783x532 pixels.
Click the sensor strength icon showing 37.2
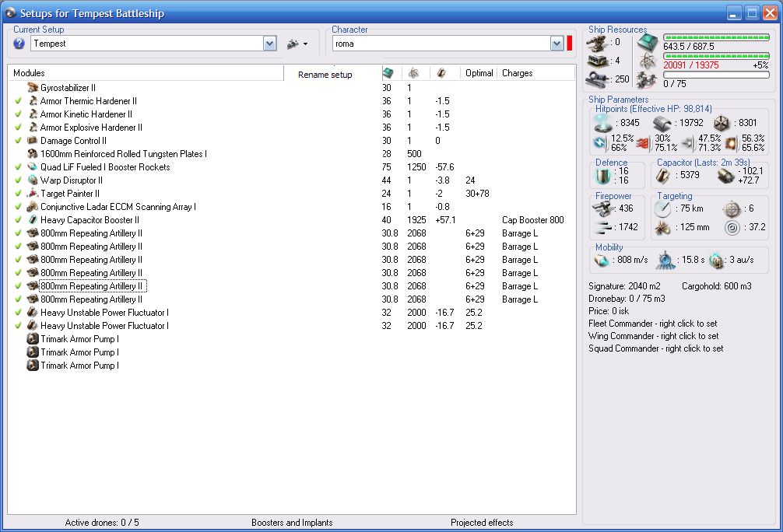click(732, 228)
